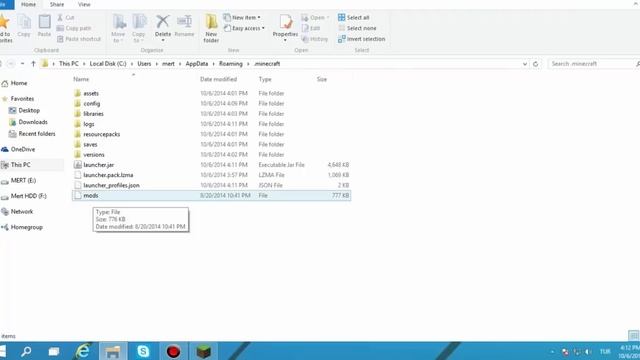
Task: Click Select none in the ribbon
Action: [x=357, y=28]
